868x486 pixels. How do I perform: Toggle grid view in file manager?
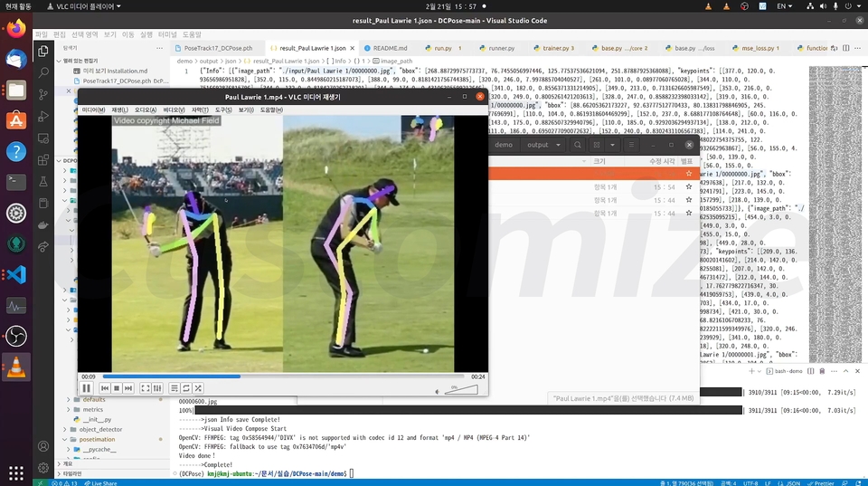coord(597,145)
